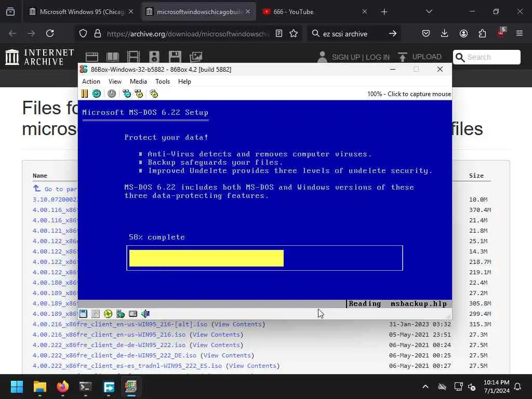The image size is (532, 399).
Task: Click '100% - Click to capture mouse' status text
Action: pos(409,94)
